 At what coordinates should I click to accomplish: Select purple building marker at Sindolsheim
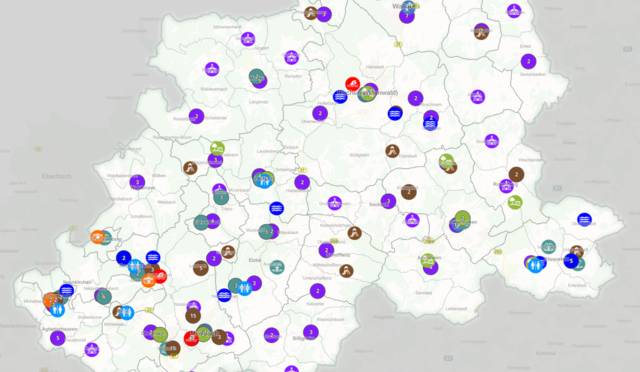coord(492,141)
